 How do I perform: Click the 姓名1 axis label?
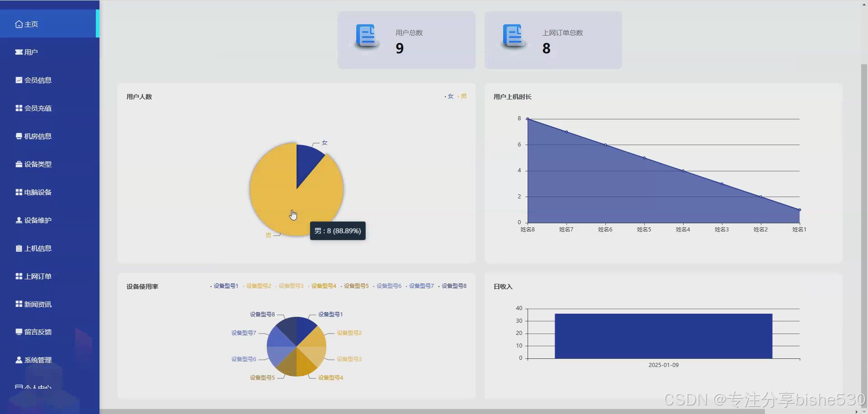tap(799, 229)
